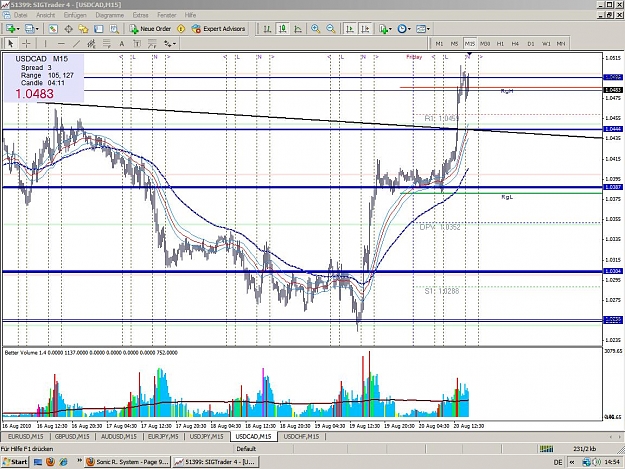The height and width of the screenshot is (469, 625).
Task: Select the arrows symbol tool
Action: (167, 43)
